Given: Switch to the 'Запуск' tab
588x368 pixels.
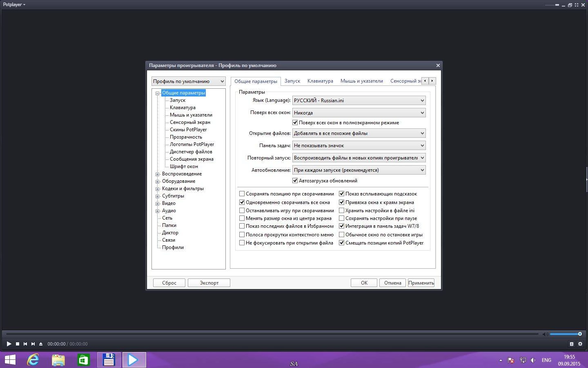Looking at the screenshot, I should point(292,81).
